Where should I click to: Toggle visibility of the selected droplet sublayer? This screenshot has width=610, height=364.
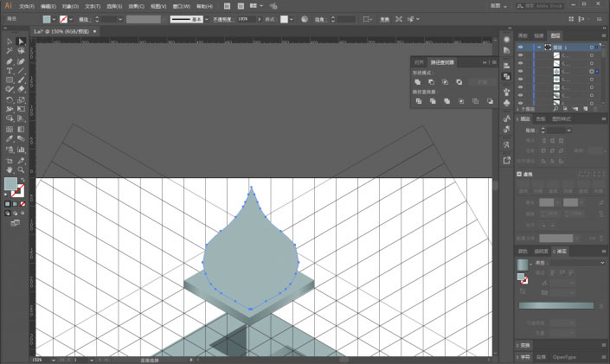pos(521,71)
